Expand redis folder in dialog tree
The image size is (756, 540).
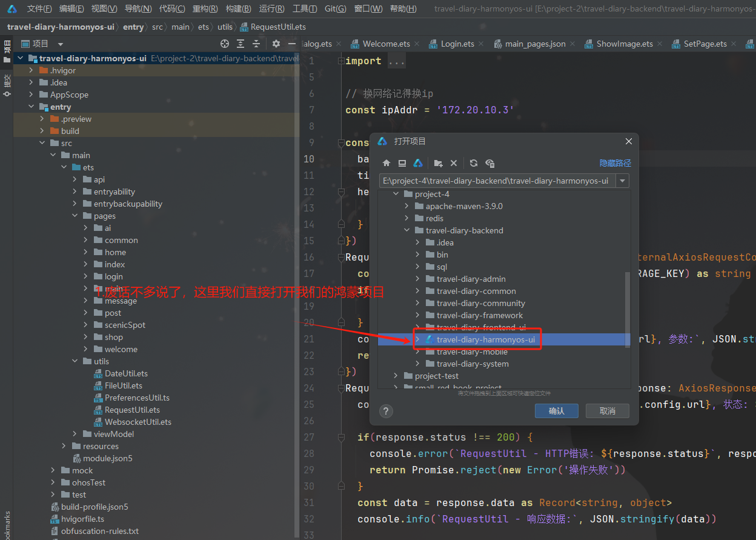pyautogui.click(x=407, y=218)
